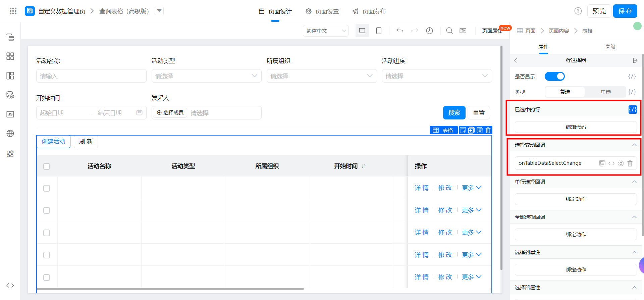The width and height of the screenshot is (644, 300).
Task: Click 编辑代码 button under 已选中的行
Action: [576, 127]
